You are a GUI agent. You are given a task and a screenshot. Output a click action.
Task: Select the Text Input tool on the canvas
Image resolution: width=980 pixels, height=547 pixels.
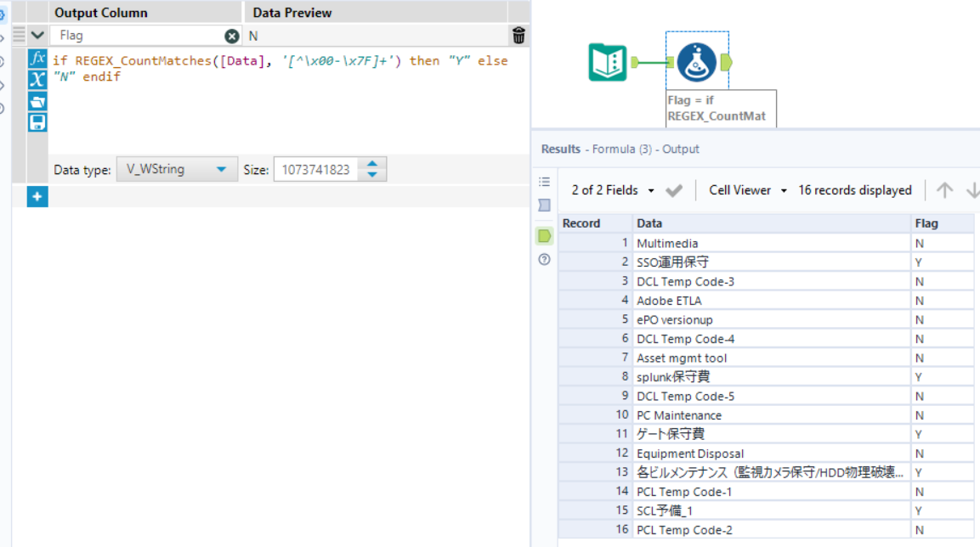pyautogui.click(x=607, y=64)
